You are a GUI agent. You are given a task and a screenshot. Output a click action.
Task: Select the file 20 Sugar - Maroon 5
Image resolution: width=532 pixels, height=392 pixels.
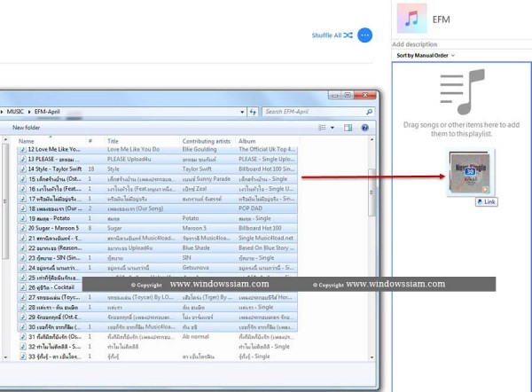[x=51, y=228]
